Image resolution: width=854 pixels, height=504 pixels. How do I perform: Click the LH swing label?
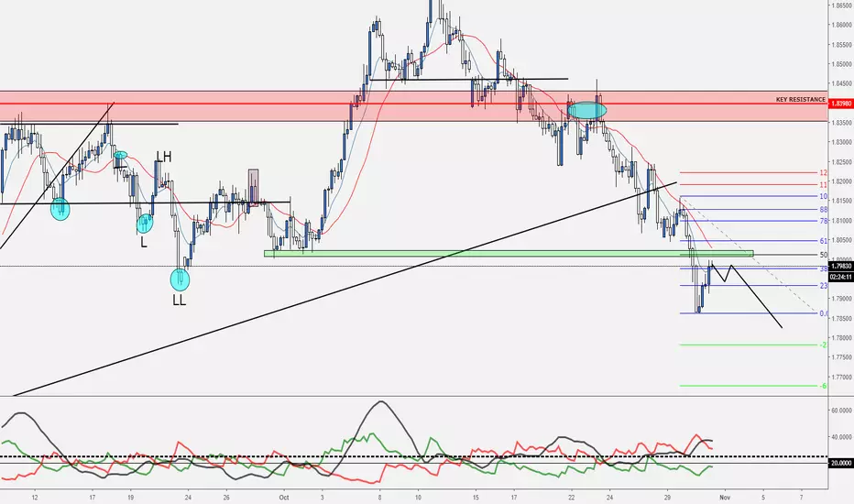pos(164,157)
